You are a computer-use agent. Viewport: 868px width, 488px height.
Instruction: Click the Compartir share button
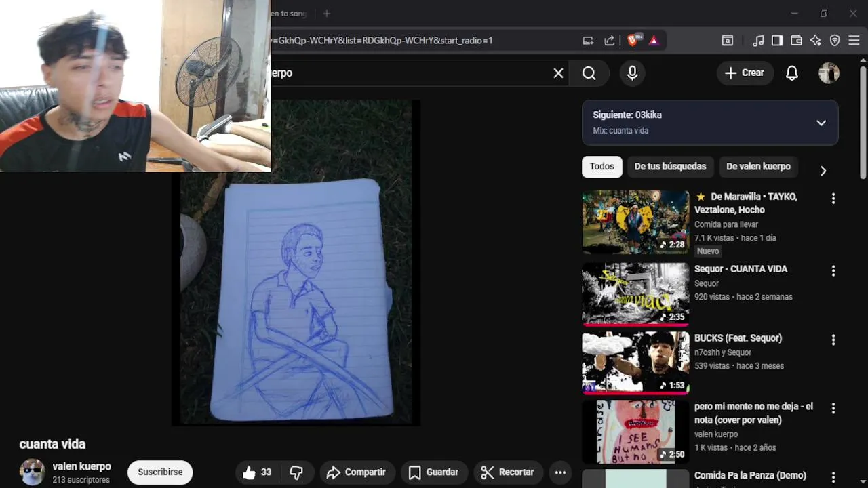click(x=357, y=472)
